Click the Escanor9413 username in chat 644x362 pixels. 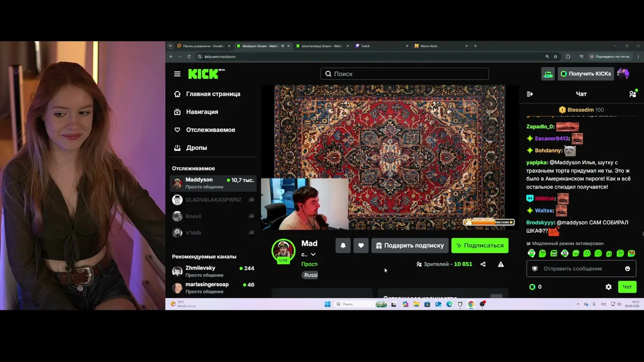551,139
